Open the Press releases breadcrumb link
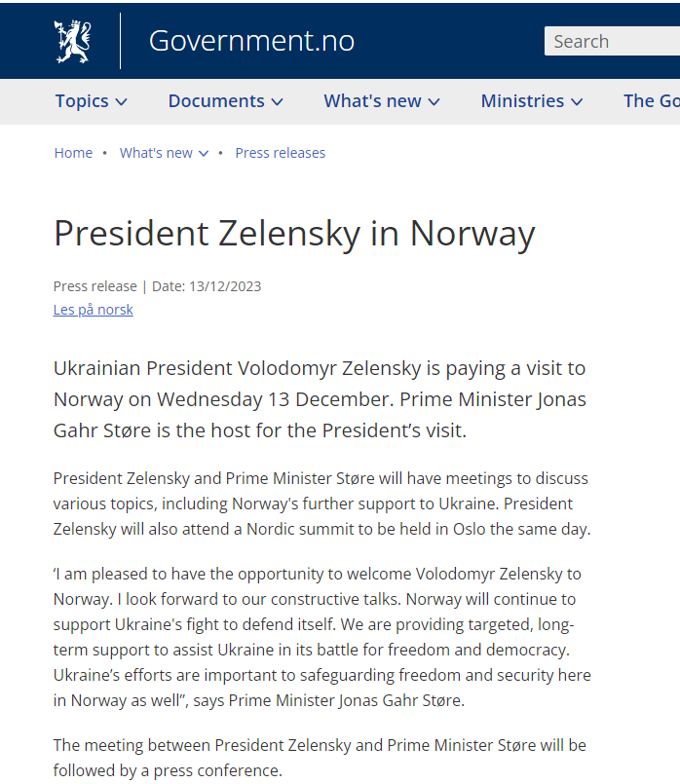 [281, 153]
